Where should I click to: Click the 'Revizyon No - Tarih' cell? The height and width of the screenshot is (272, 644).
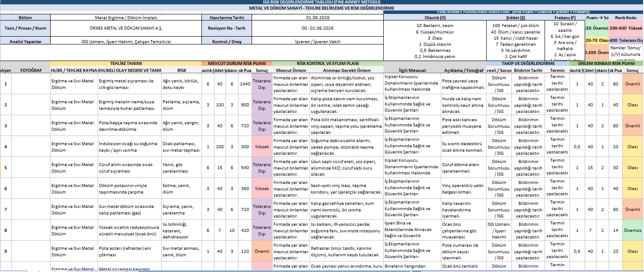(x=227, y=28)
